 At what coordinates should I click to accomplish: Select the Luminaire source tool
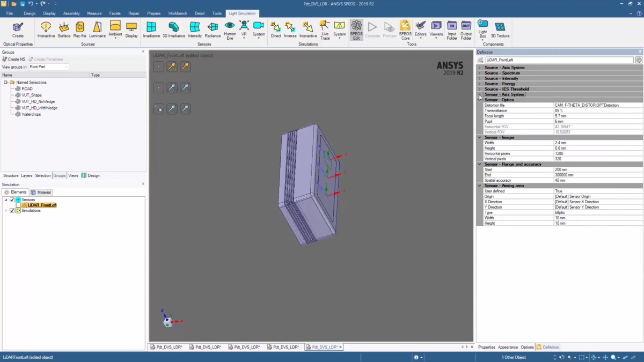(97, 29)
